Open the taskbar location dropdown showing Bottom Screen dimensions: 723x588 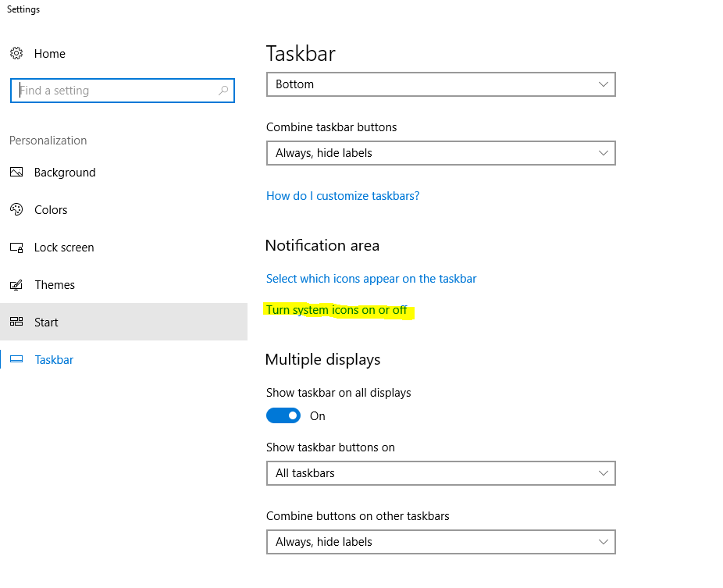pyautogui.click(x=441, y=84)
